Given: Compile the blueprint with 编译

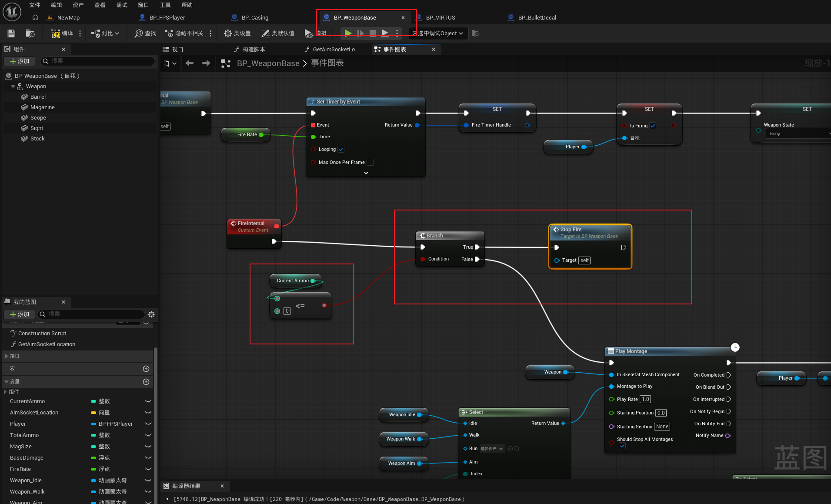Looking at the screenshot, I should pos(62,33).
